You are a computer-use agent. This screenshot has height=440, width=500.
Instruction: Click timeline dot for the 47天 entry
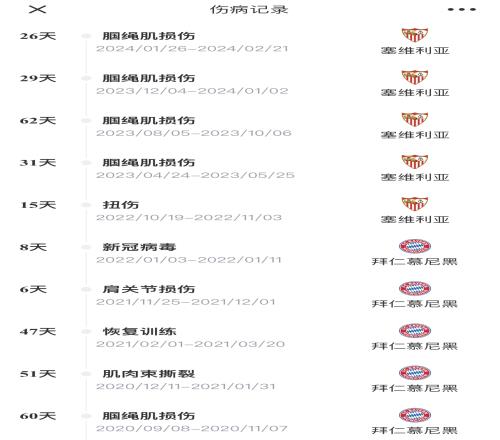(x=86, y=331)
